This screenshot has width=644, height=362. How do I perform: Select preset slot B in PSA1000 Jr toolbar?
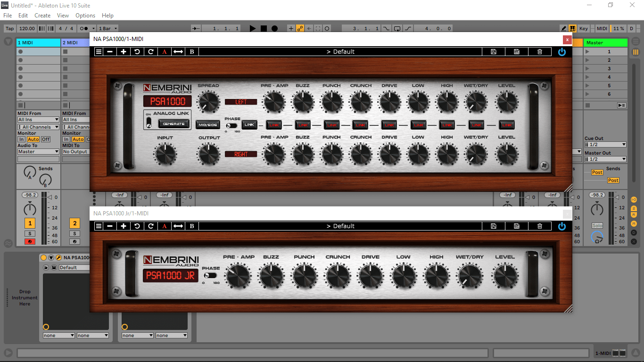[x=192, y=226]
